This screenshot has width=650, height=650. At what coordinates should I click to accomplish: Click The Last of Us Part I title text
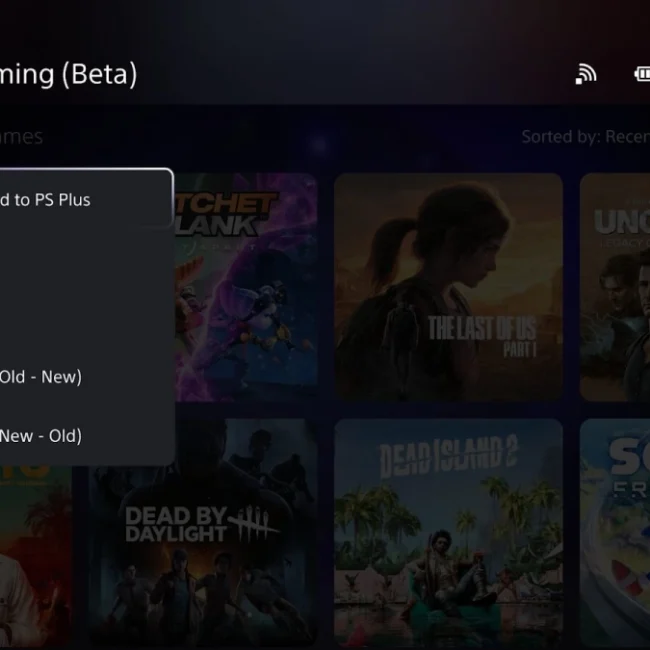pos(482,336)
